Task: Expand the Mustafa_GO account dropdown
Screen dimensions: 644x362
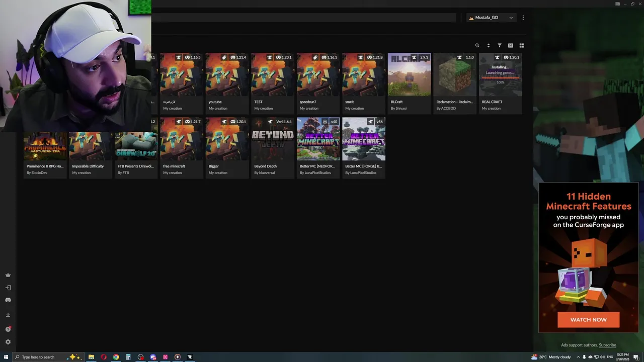Action: tap(491, 18)
